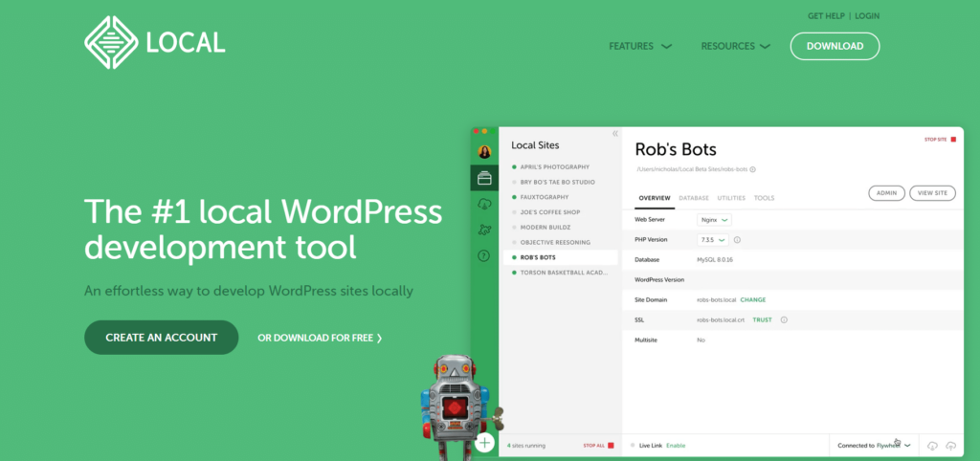The image size is (980, 461).
Task: Click the SSL info icon
Action: click(784, 319)
